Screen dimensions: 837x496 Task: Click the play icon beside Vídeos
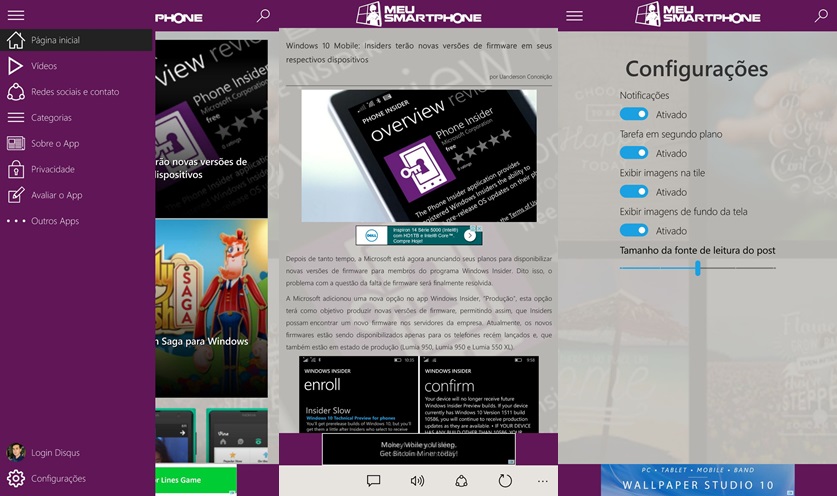click(x=15, y=66)
